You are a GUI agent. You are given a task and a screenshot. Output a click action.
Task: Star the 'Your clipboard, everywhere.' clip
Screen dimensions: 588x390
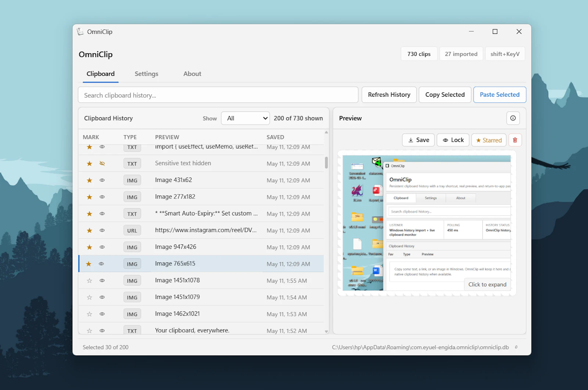click(x=89, y=330)
